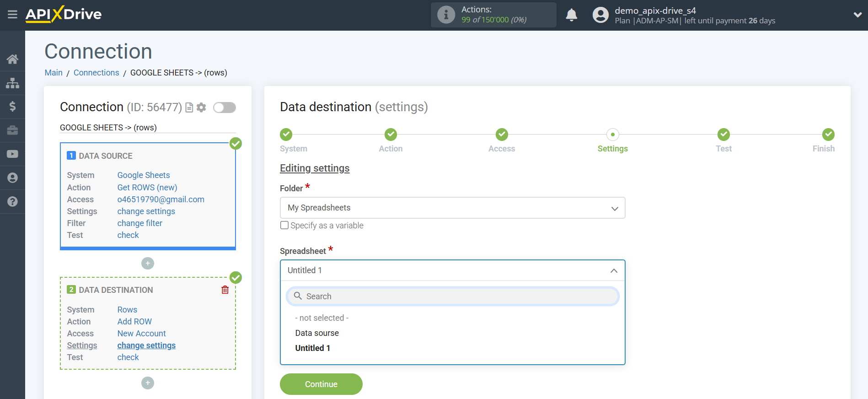Click the Editing settings heading
This screenshot has height=399, width=868.
[315, 168]
